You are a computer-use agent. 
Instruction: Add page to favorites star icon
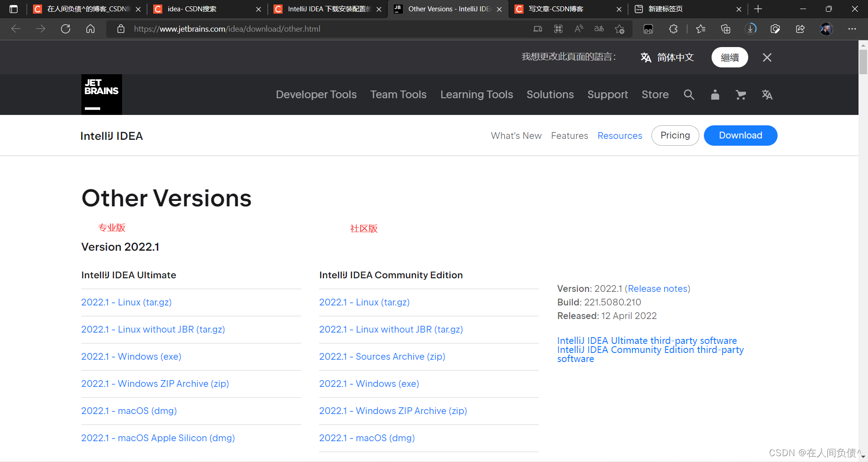coord(620,29)
